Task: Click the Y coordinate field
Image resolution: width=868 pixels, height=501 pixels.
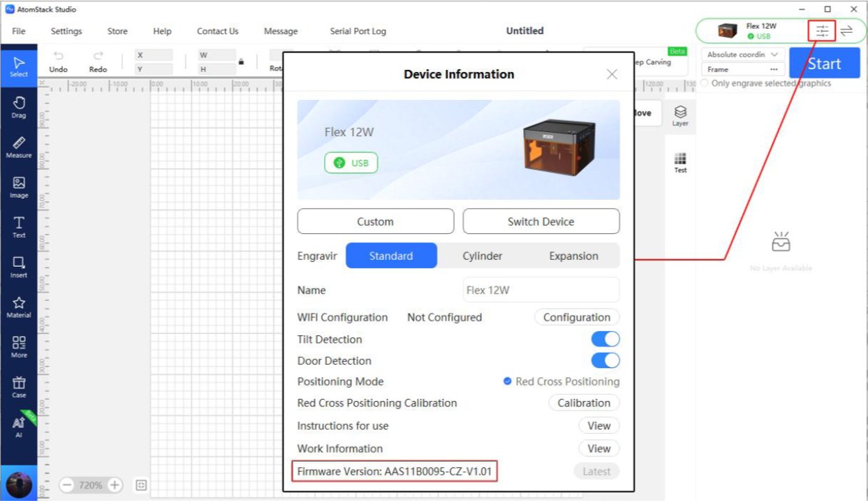Action: point(154,69)
